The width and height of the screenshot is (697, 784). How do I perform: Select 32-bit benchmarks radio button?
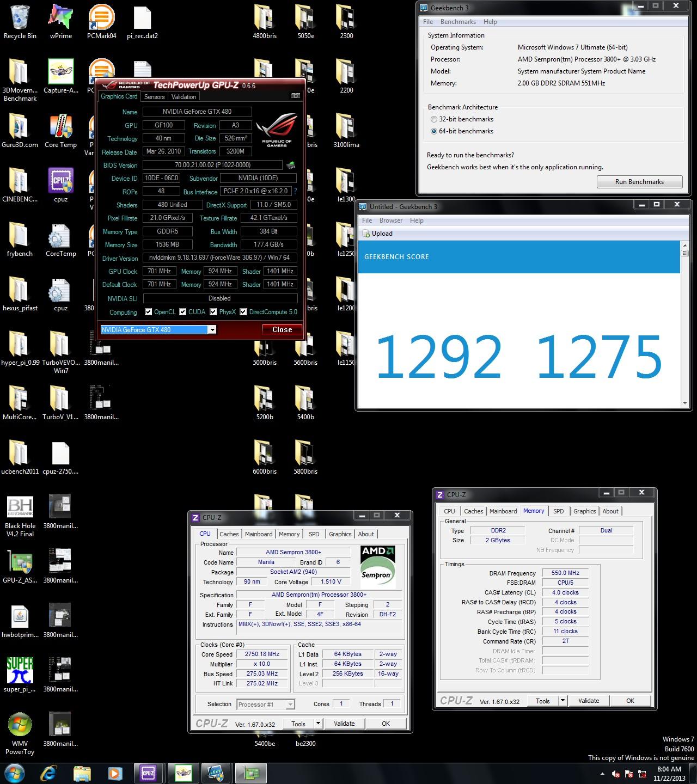(434, 119)
